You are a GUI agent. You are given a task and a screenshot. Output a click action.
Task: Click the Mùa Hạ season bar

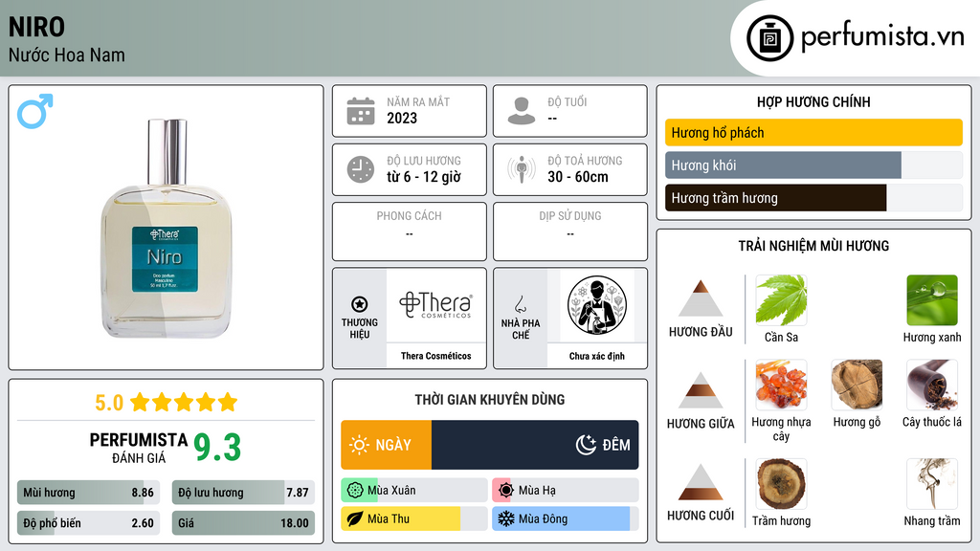[566, 491]
